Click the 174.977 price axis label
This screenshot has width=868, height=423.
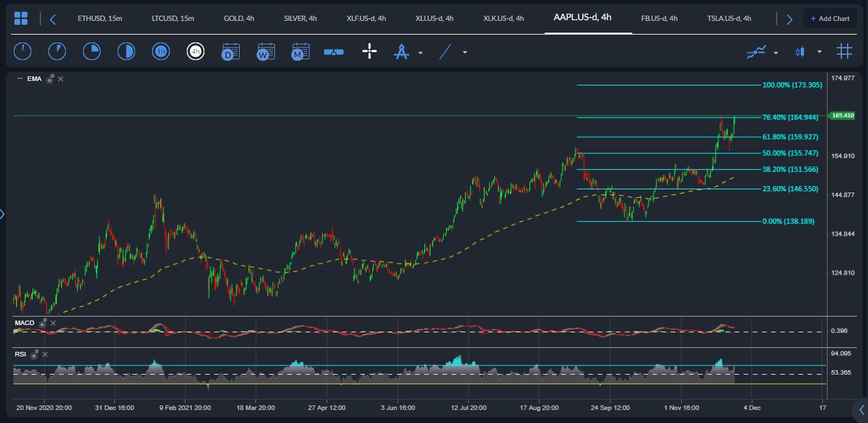pos(843,78)
